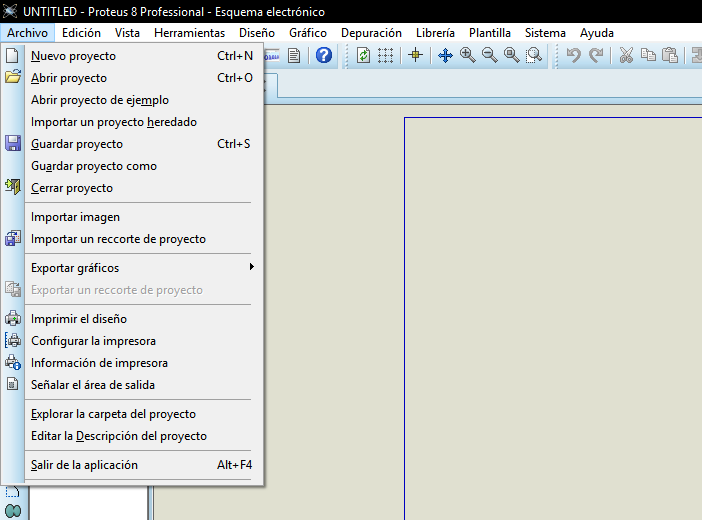Open the Diseño menu
702x520 pixels.
coord(257,33)
